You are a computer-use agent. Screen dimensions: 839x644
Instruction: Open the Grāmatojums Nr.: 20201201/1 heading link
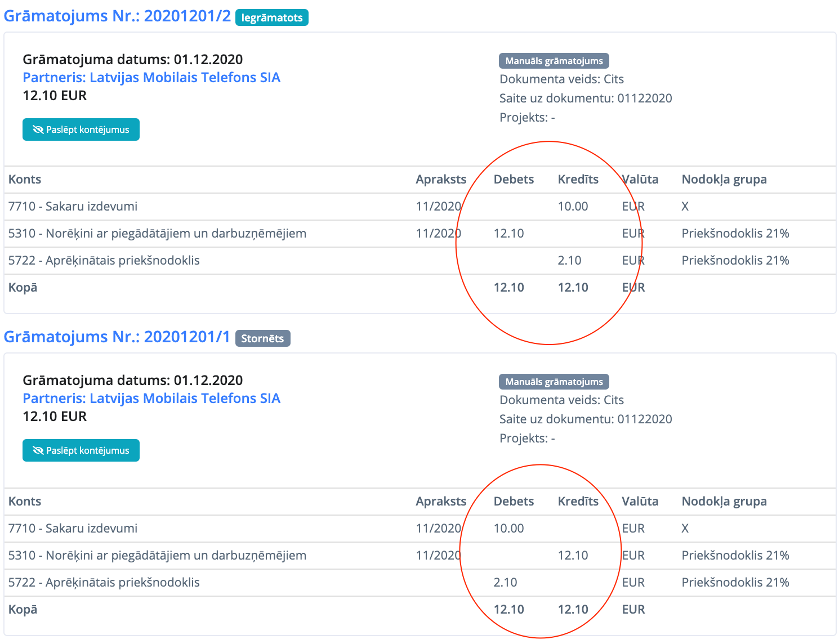click(x=117, y=337)
